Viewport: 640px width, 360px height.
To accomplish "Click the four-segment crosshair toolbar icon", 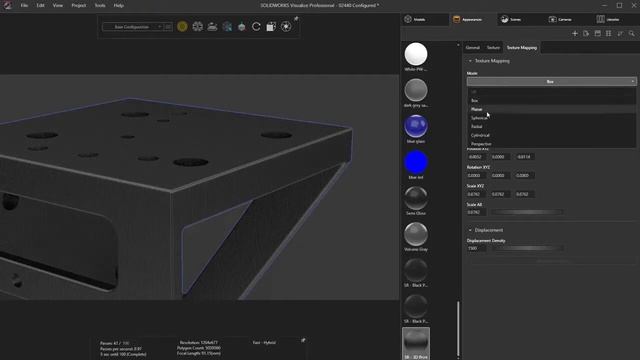I will click(198, 27).
